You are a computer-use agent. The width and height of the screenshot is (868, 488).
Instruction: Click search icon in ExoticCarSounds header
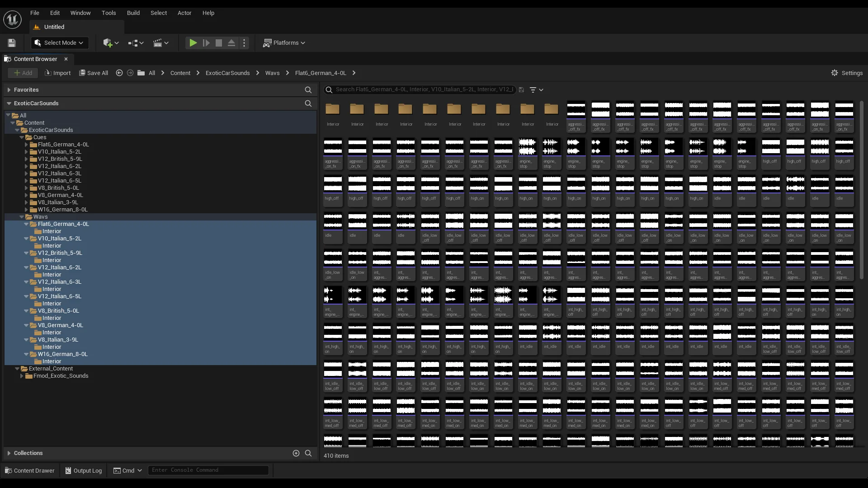308,103
